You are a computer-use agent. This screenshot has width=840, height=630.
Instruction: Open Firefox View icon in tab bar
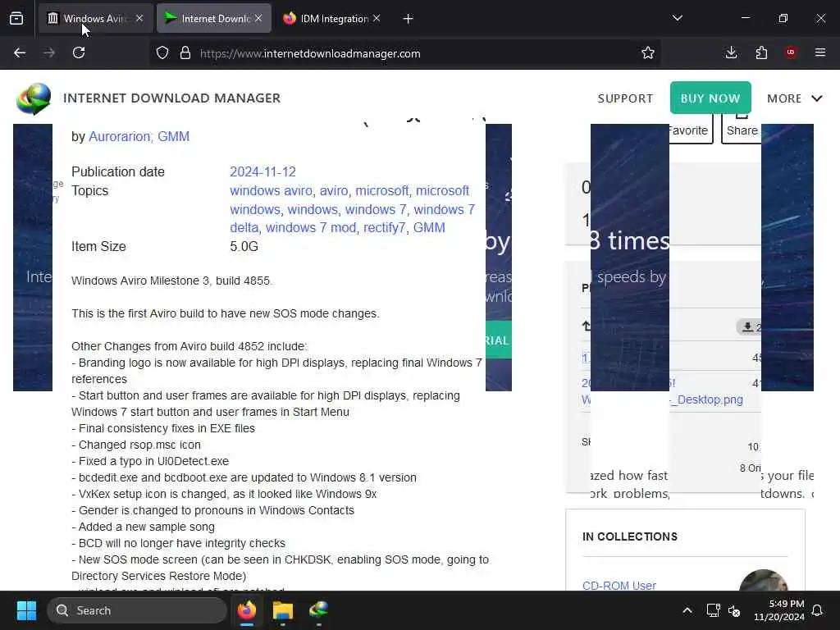[16, 19]
